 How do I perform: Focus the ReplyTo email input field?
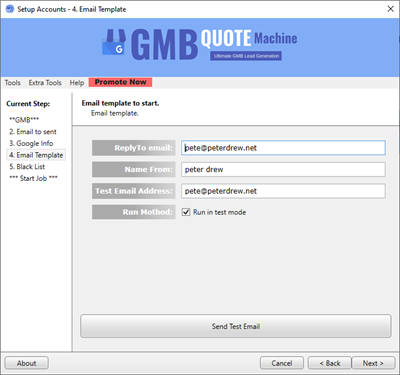pyautogui.click(x=283, y=148)
